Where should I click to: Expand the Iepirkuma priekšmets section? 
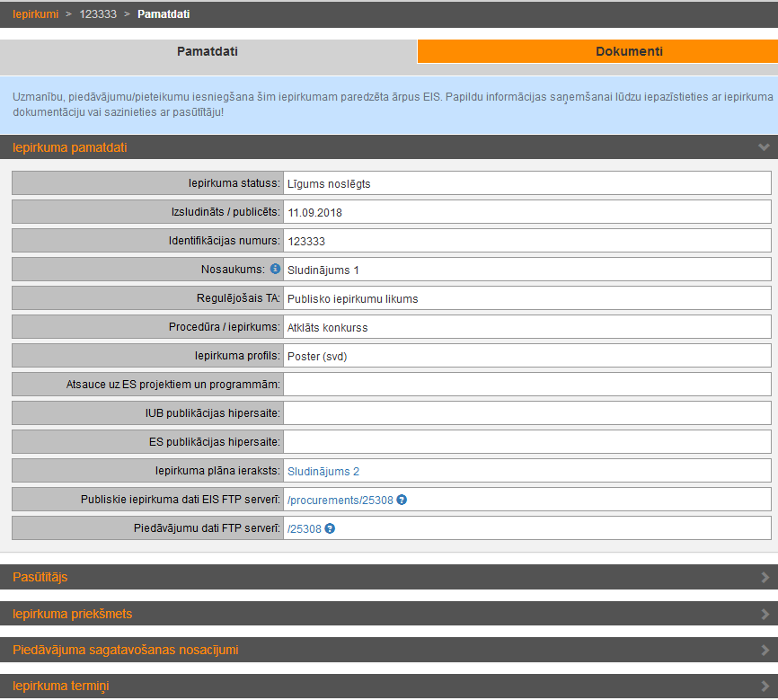pos(765,615)
